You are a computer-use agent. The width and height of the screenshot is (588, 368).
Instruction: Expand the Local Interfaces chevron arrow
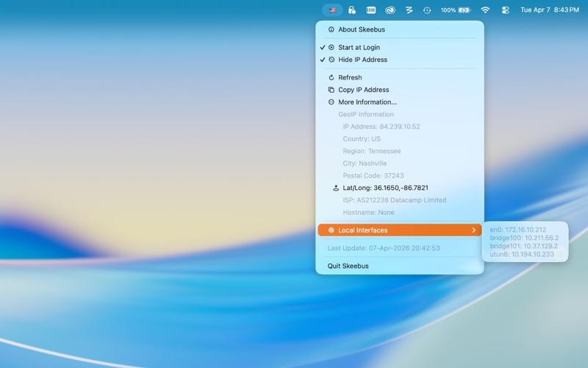[x=474, y=230]
